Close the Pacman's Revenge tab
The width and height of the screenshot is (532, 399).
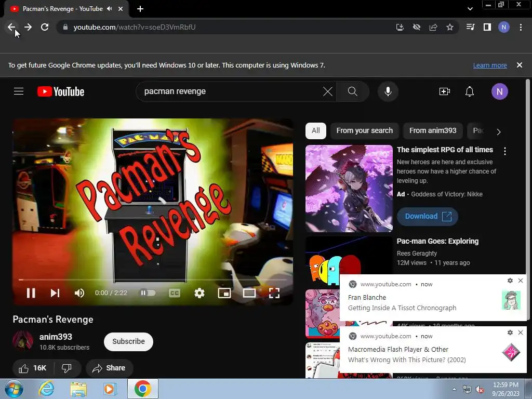(x=121, y=9)
